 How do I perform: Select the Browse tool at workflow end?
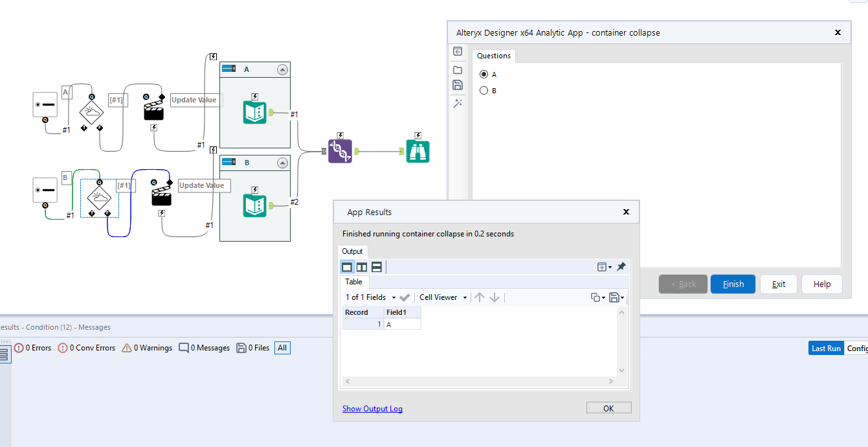pyautogui.click(x=418, y=150)
